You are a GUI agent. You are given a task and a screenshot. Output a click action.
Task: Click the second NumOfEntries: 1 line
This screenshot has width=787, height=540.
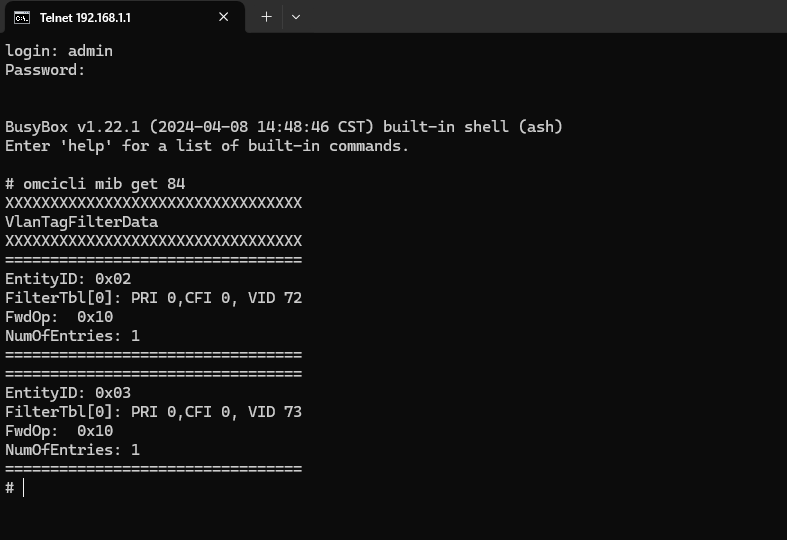coord(72,450)
